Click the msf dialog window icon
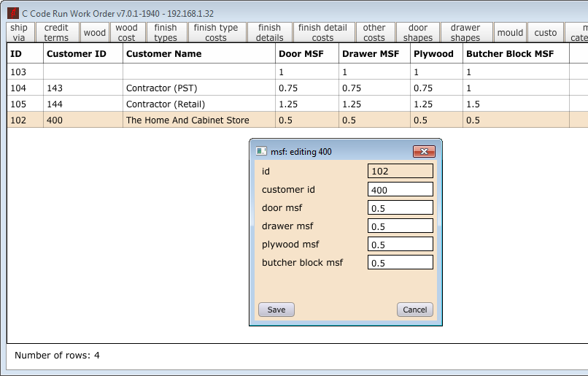The width and height of the screenshot is (588, 376). pyautogui.click(x=260, y=151)
